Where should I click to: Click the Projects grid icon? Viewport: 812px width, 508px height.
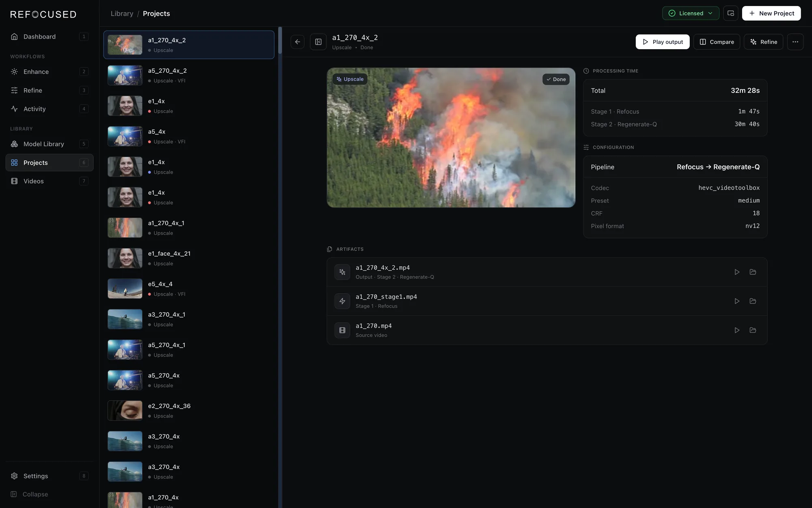(14, 163)
